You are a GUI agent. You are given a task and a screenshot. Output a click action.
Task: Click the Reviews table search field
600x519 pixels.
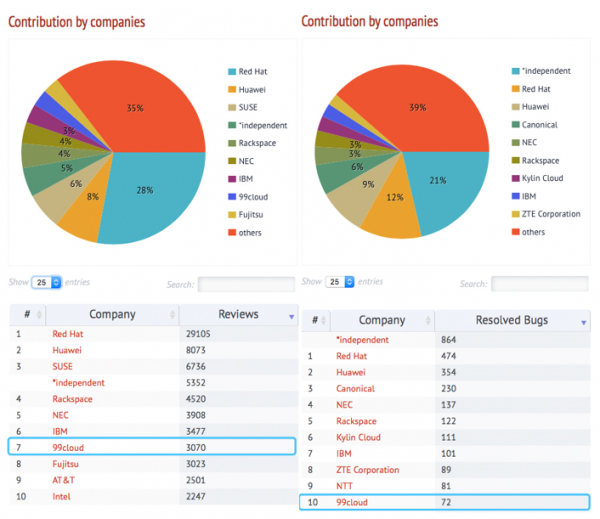[246, 284]
